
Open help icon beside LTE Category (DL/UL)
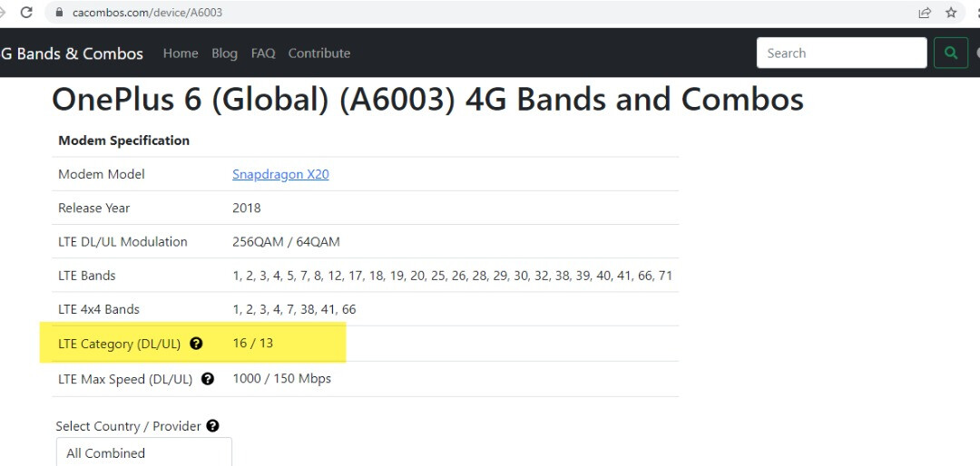tap(196, 343)
